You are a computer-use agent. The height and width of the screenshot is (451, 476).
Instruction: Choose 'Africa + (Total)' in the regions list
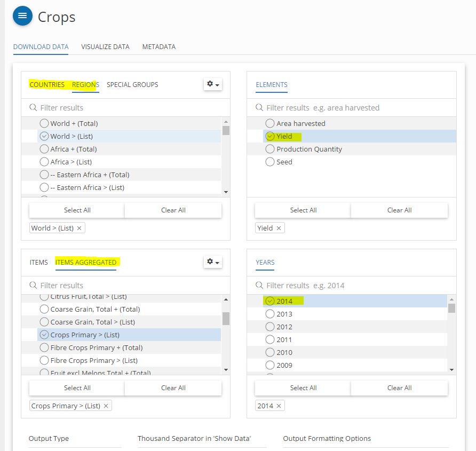(44, 149)
